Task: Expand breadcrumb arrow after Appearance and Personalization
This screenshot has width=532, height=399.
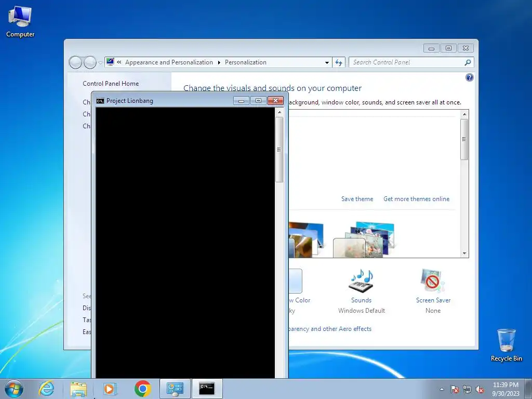Action: click(219, 62)
